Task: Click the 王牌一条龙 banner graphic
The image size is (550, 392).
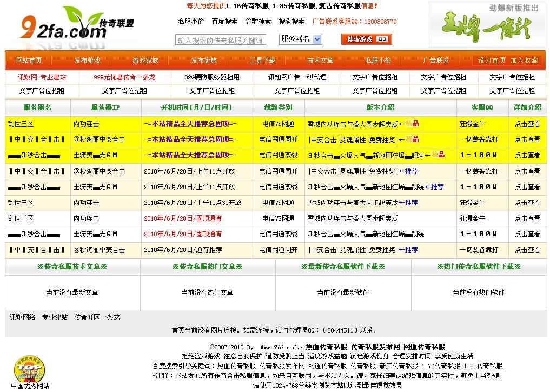Action: (487, 24)
